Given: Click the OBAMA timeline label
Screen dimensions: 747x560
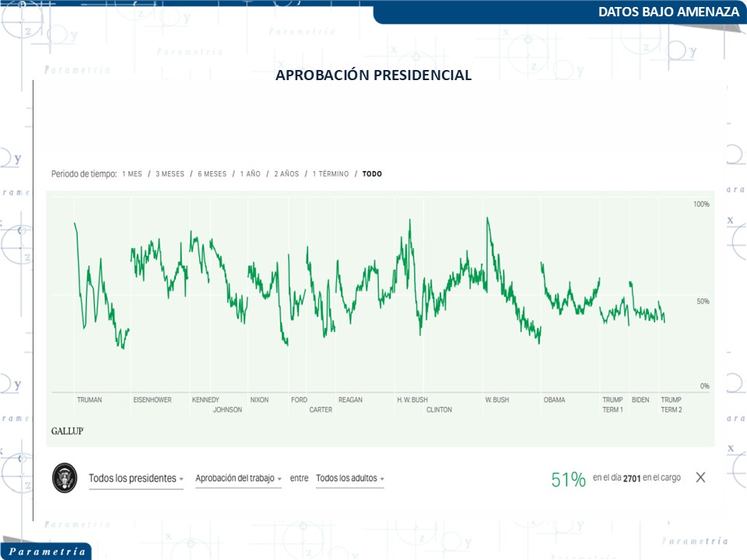Looking at the screenshot, I should click(x=554, y=400).
